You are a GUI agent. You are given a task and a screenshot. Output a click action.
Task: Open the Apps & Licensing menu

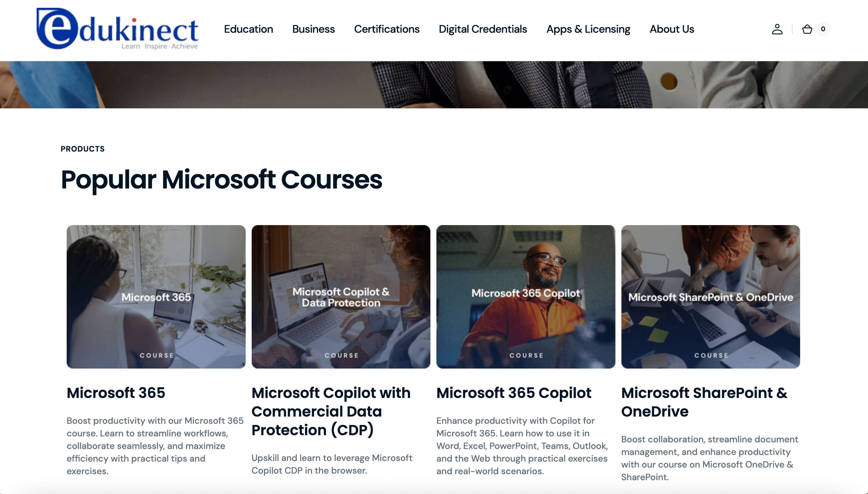[588, 29]
